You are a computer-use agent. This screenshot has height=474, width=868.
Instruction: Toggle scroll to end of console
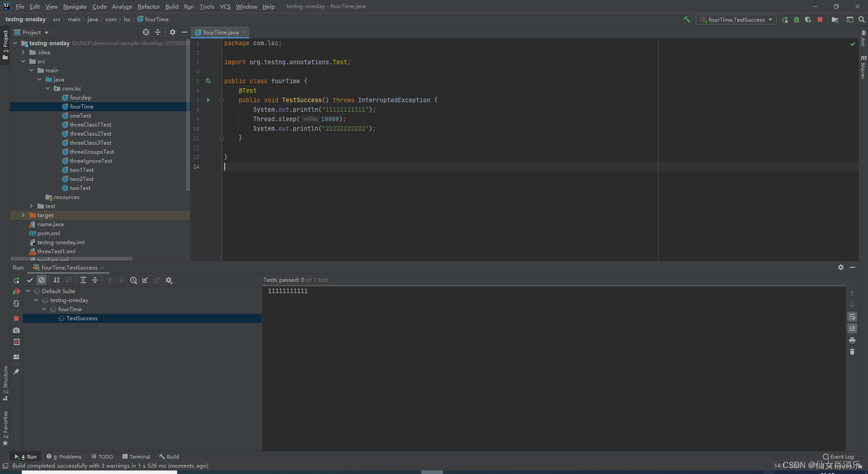(852, 328)
